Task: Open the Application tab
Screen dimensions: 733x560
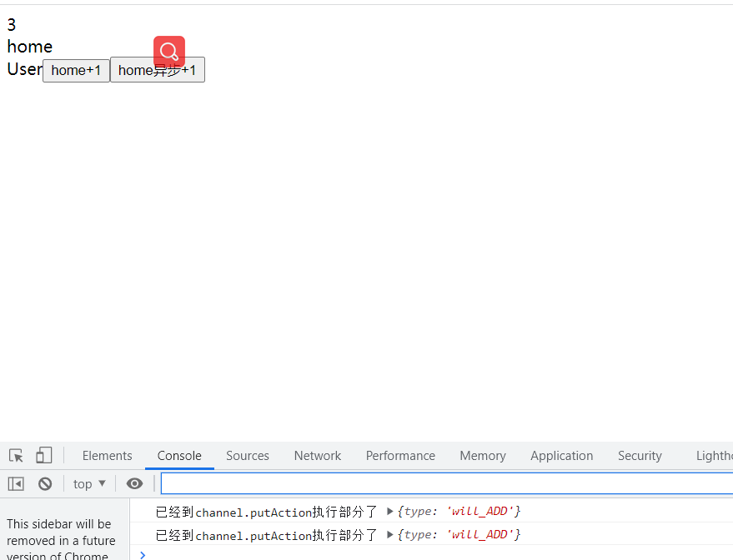Action: pyautogui.click(x=561, y=455)
